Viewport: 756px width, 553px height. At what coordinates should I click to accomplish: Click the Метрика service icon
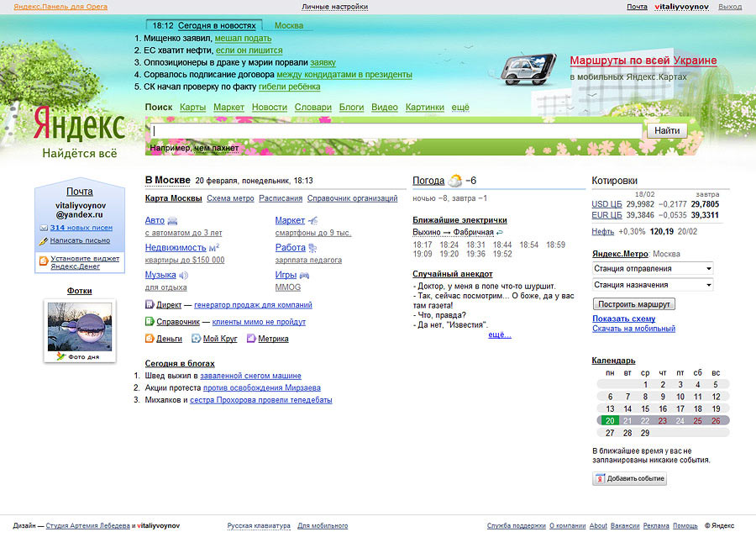(250, 339)
